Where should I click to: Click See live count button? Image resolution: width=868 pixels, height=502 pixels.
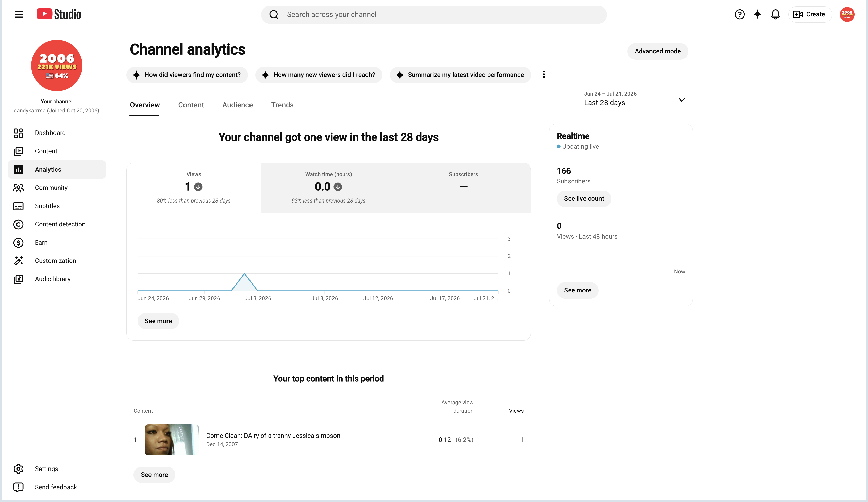(x=584, y=199)
